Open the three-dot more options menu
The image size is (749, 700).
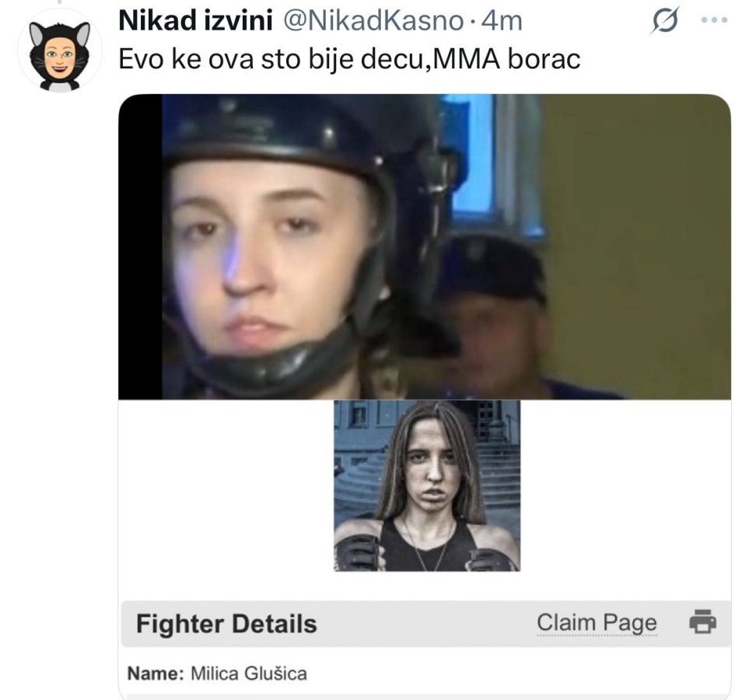[714, 20]
